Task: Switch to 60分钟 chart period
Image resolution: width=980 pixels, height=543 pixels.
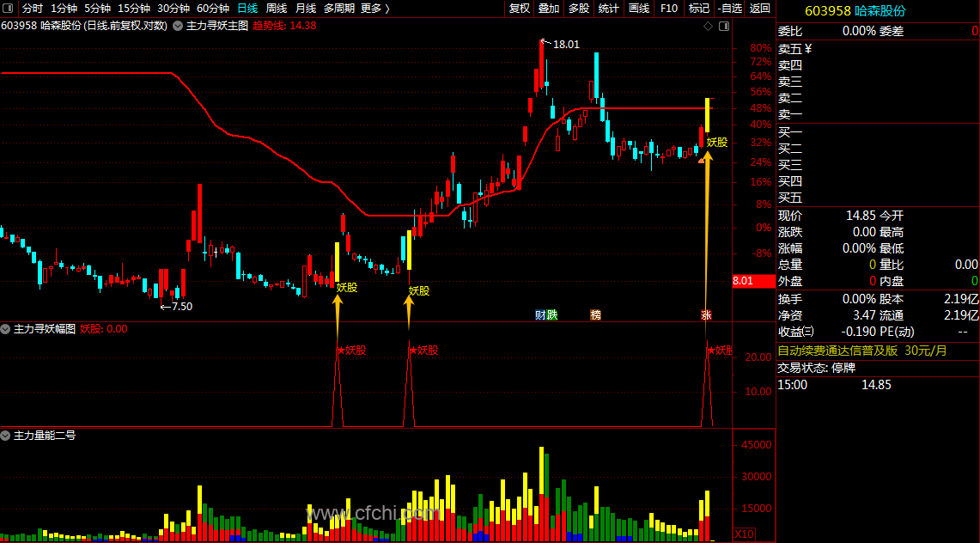Action: click(x=212, y=8)
